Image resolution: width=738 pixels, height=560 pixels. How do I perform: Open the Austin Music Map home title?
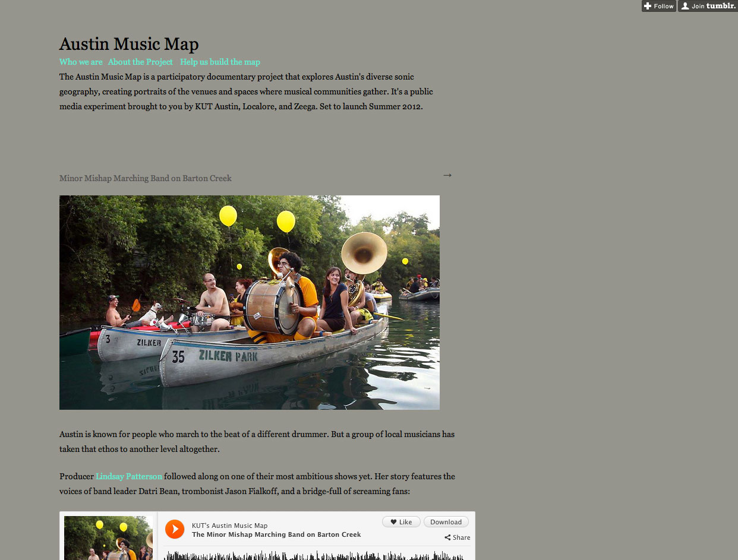pos(129,44)
